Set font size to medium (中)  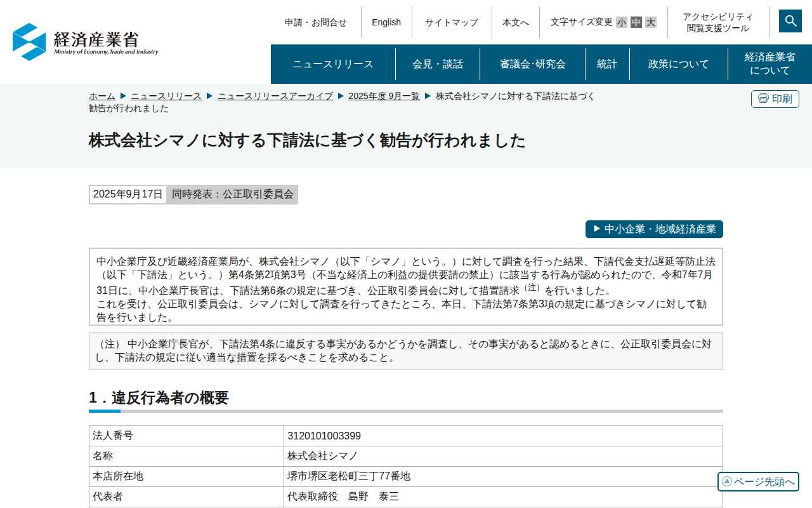636,22
